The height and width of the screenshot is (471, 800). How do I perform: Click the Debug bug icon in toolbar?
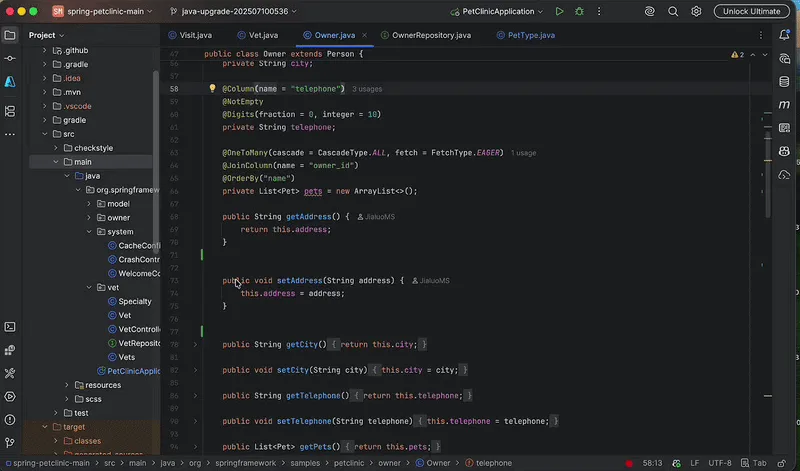pyautogui.click(x=581, y=11)
